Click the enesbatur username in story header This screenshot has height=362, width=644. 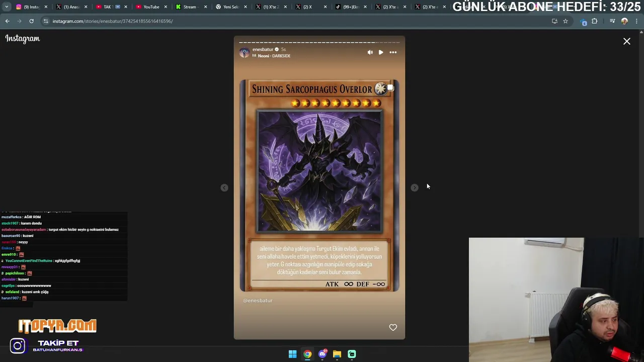click(263, 49)
